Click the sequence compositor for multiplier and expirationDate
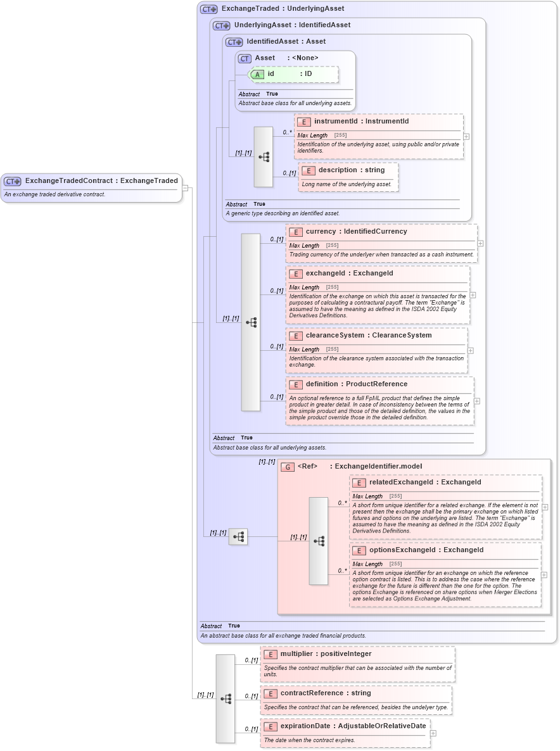The width and height of the screenshot is (560, 751). pos(226,699)
